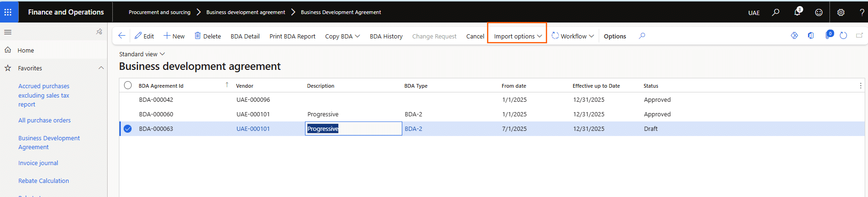868x197 pixels.
Task: Open the settings gear icon
Action: click(841, 13)
